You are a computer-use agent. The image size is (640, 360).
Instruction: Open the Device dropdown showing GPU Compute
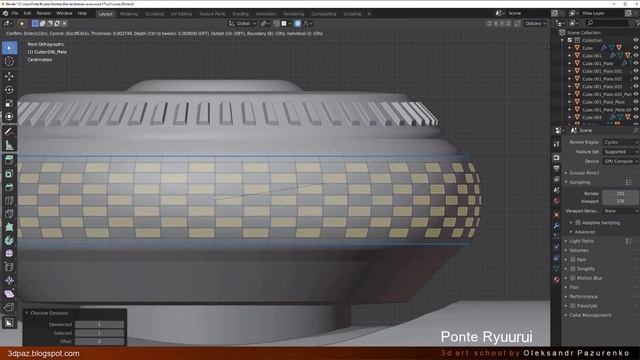pos(620,161)
